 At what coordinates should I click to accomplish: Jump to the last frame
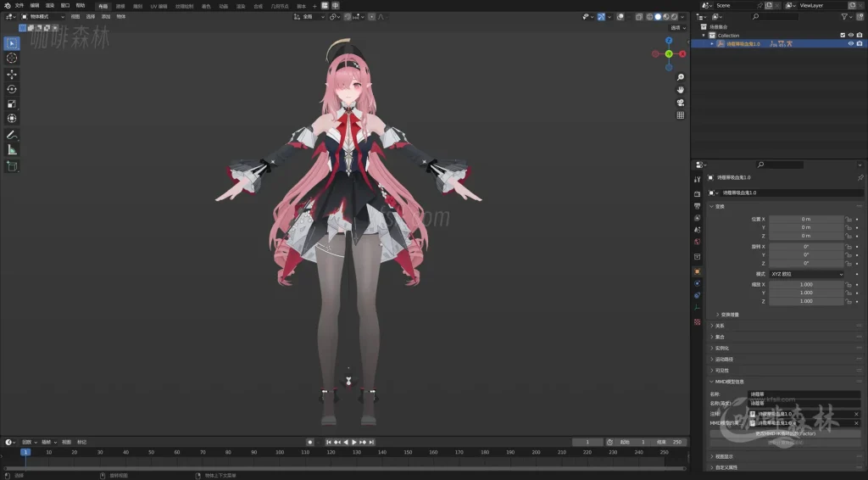tap(372, 442)
